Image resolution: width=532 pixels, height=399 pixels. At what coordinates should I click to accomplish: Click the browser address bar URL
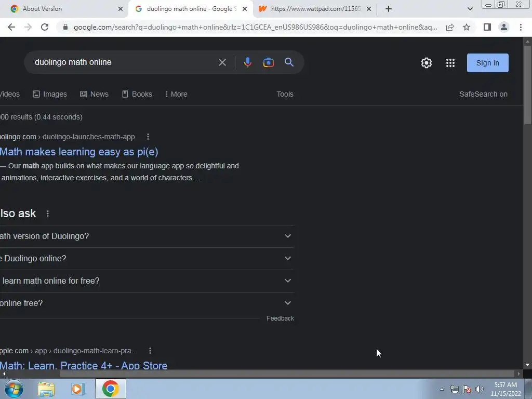click(255, 27)
